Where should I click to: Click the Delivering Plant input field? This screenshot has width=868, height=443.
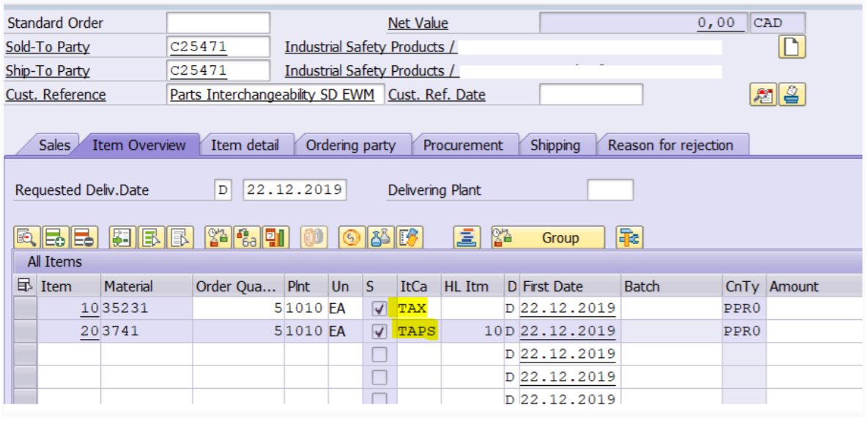[609, 190]
